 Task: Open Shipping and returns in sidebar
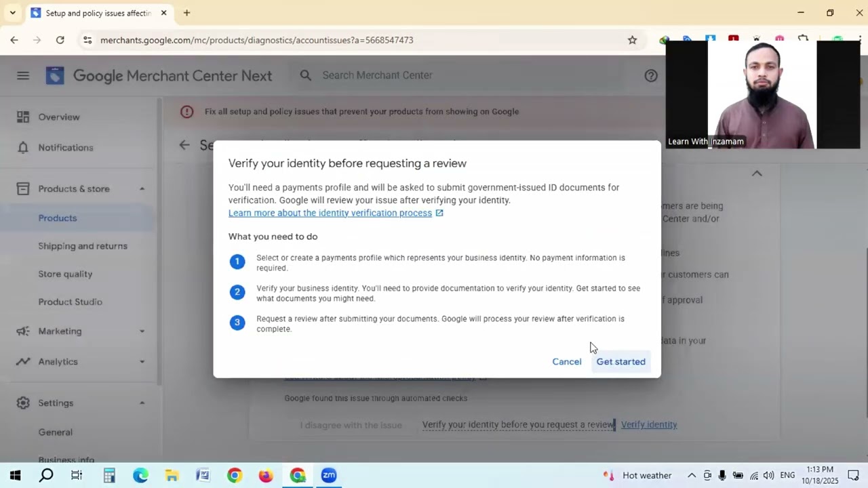(83, 245)
